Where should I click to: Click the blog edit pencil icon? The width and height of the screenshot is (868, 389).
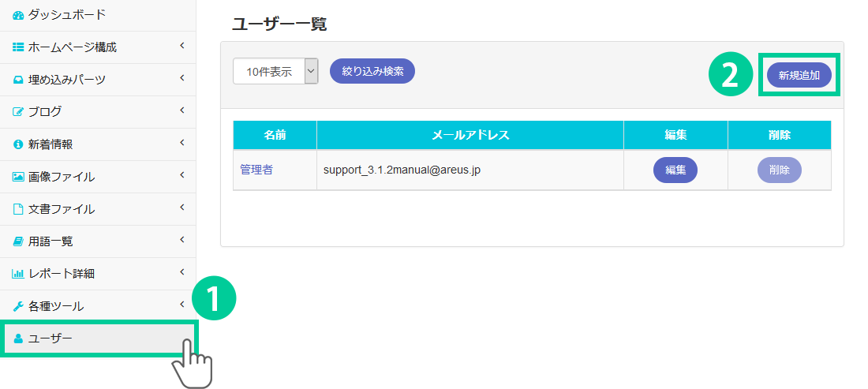pos(18,112)
